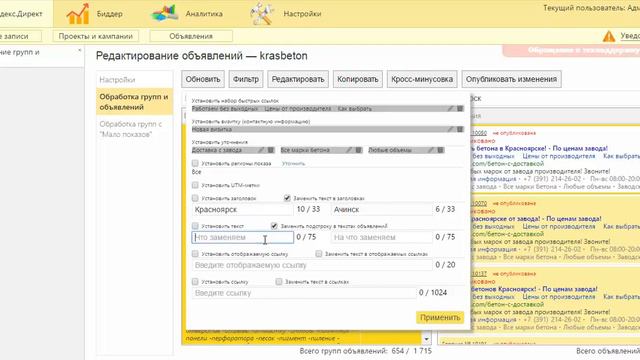This screenshot has height=360, width=640.
Task: Click Опубликовать изменения button
Action: click(x=511, y=79)
